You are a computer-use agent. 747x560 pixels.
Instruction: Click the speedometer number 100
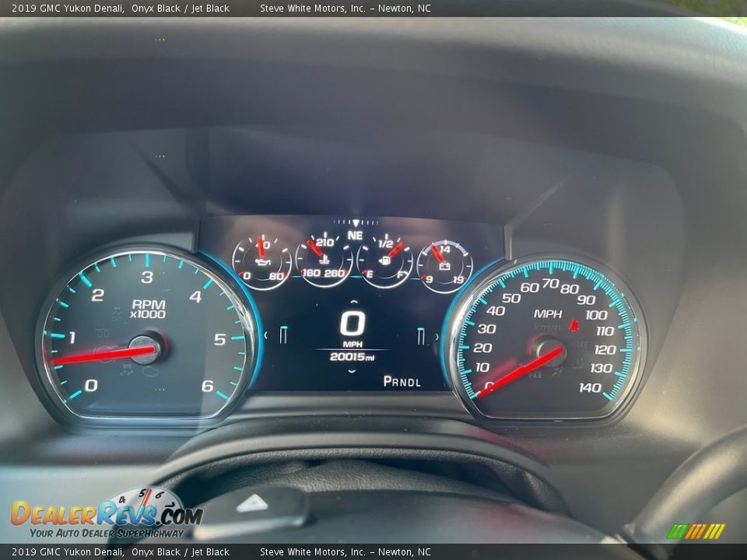pyautogui.click(x=597, y=315)
